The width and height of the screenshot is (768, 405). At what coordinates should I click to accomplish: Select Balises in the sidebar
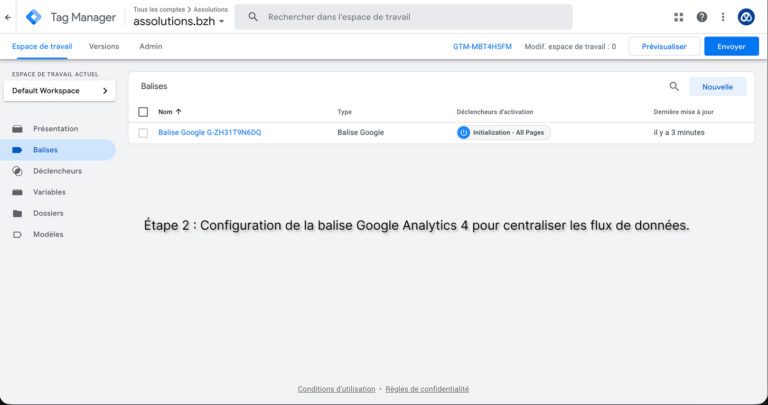(x=58, y=150)
